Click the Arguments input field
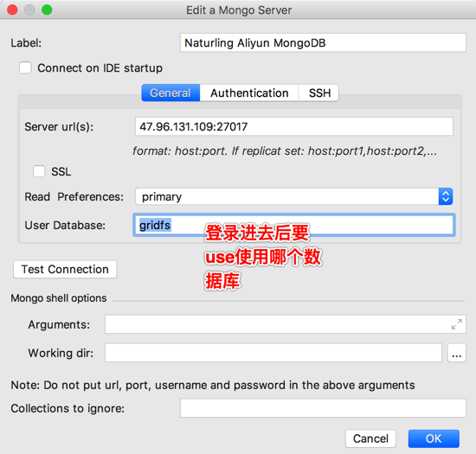Image resolution: width=476 pixels, height=454 pixels. (x=286, y=324)
